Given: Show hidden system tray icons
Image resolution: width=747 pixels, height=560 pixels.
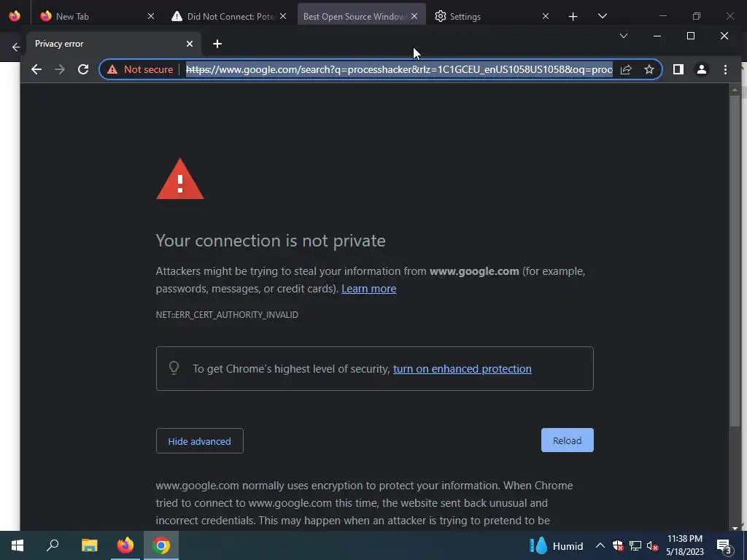Looking at the screenshot, I should tap(600, 545).
